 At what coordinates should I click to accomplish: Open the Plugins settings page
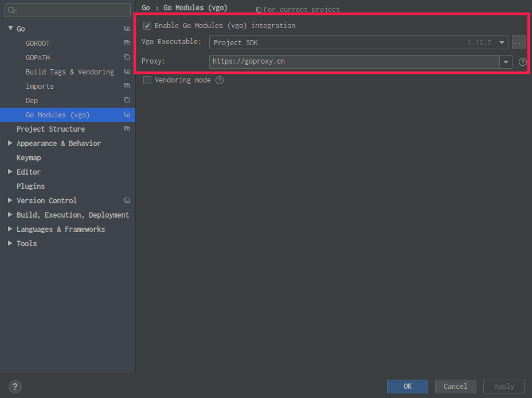point(30,186)
